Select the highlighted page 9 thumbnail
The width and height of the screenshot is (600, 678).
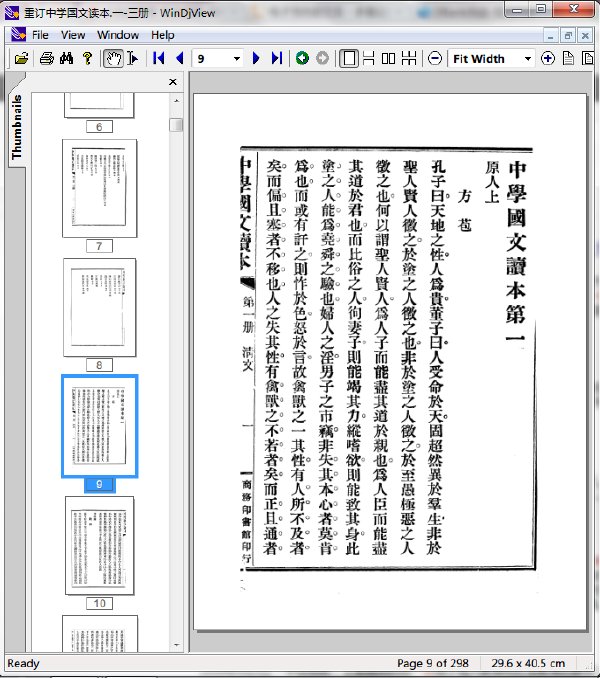pos(99,426)
